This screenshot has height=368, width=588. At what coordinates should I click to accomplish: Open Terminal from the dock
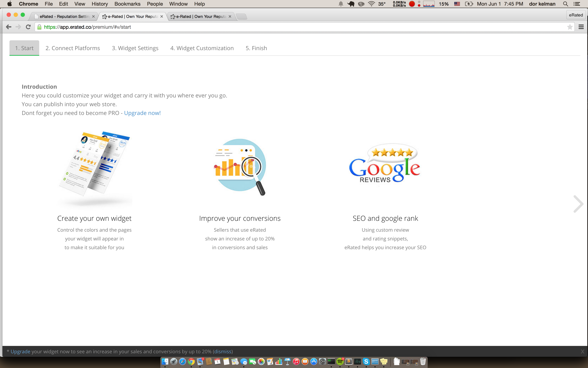(x=331, y=362)
